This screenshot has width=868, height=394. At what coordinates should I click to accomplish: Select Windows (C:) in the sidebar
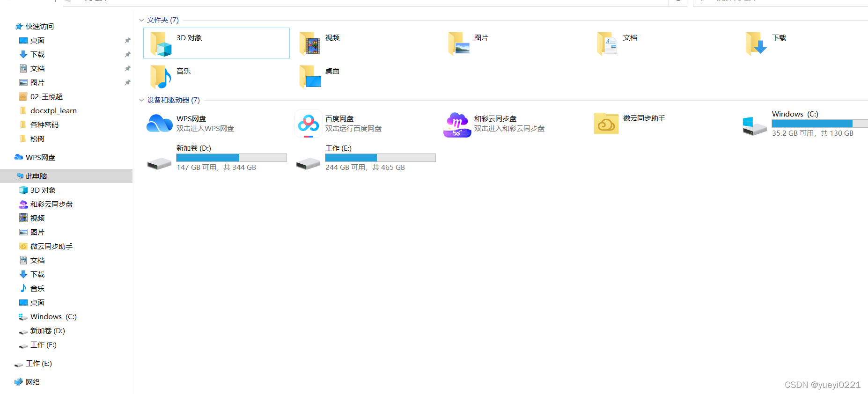(x=53, y=316)
